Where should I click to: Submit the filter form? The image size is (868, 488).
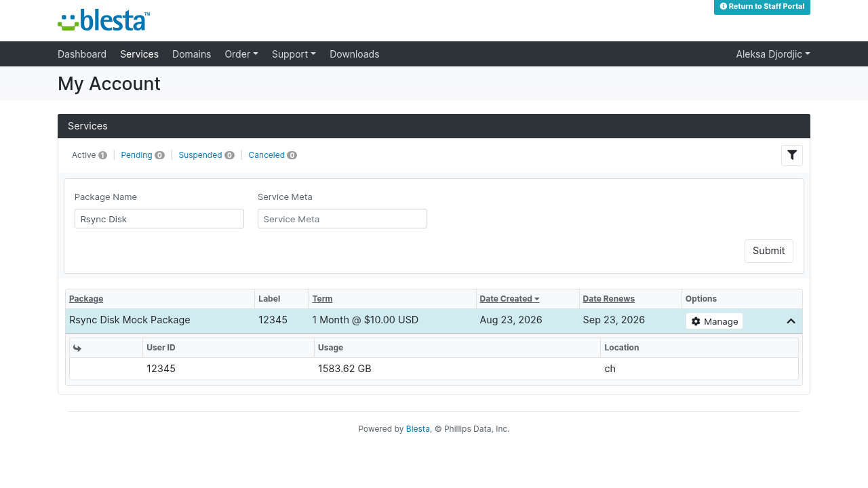click(x=769, y=251)
